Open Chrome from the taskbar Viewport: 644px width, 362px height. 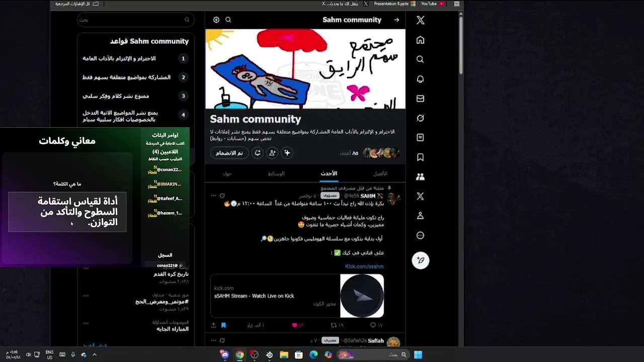click(x=240, y=355)
